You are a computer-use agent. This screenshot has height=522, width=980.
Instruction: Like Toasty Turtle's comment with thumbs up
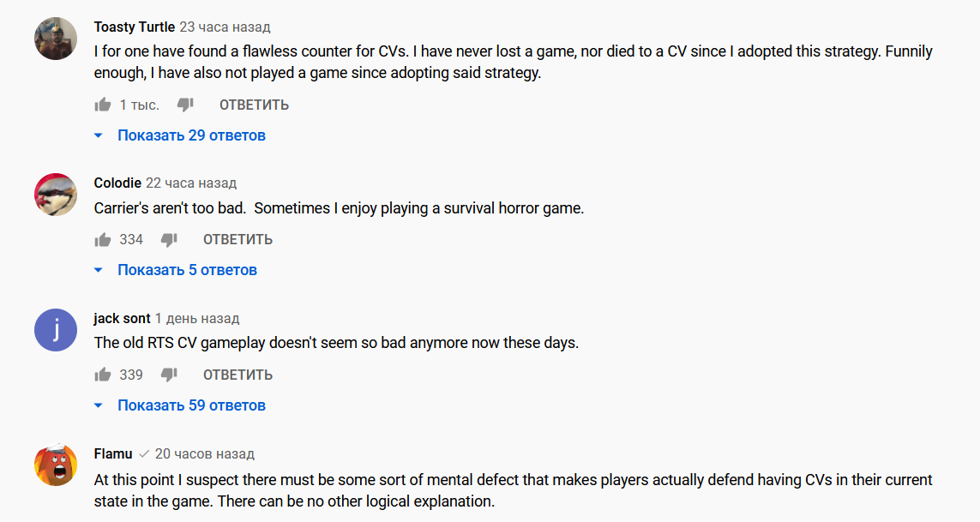coord(103,105)
